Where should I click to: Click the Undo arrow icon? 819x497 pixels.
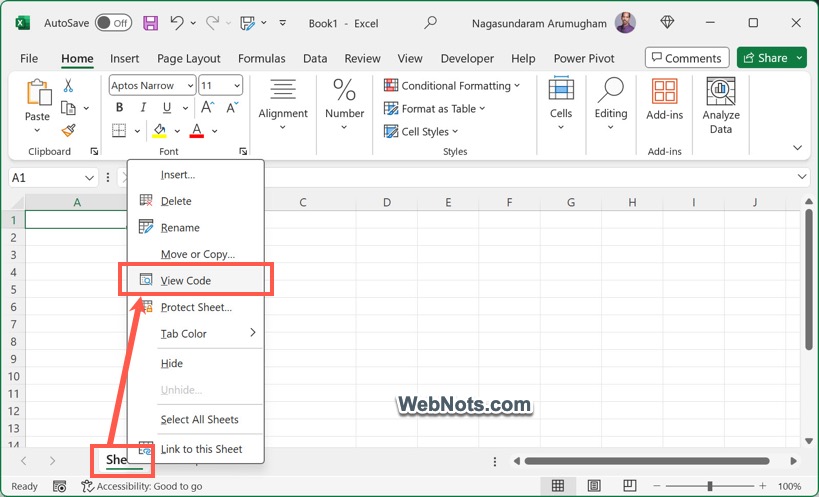(x=177, y=23)
